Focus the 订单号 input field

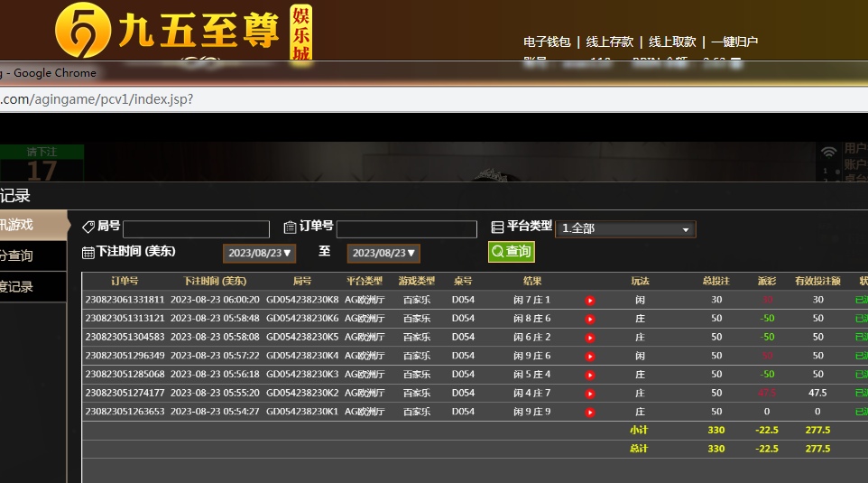coord(406,229)
